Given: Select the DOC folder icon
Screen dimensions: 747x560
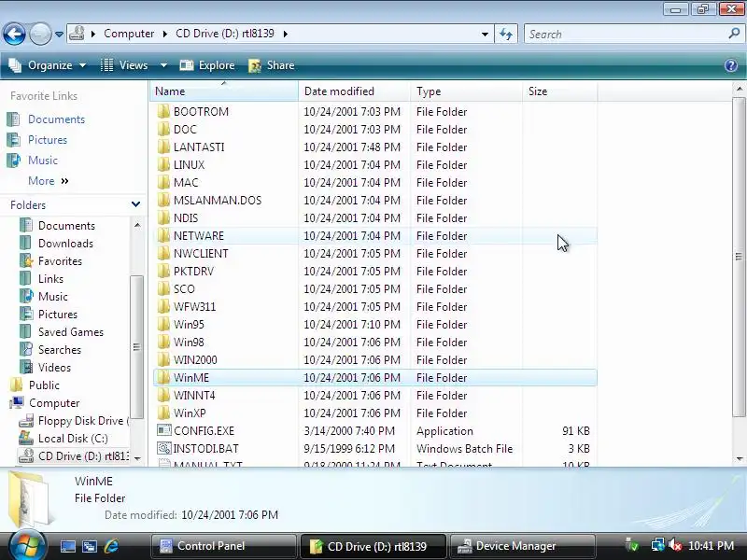Looking at the screenshot, I should tap(163, 129).
